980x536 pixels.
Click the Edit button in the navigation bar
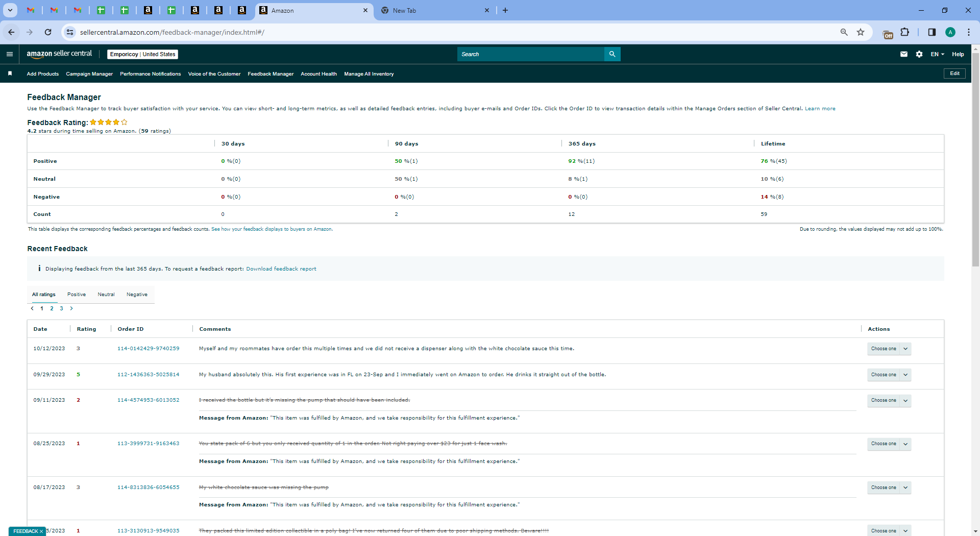coord(954,74)
